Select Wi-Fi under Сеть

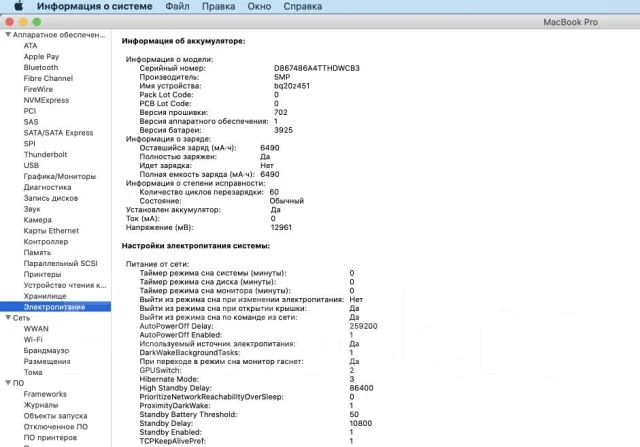[33, 340]
